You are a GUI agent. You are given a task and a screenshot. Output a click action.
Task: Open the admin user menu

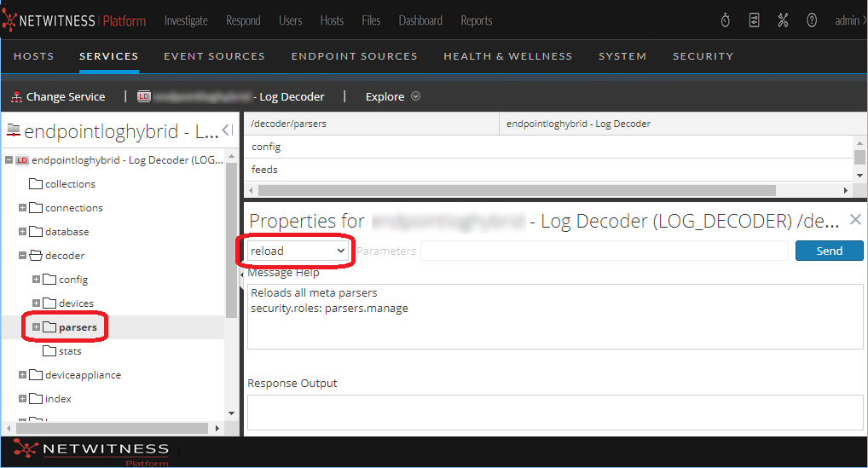(x=850, y=21)
